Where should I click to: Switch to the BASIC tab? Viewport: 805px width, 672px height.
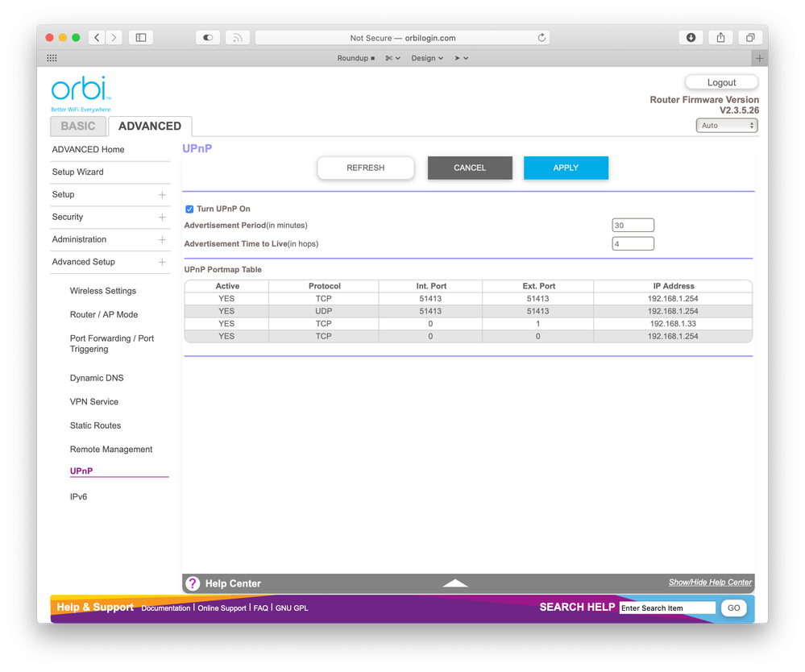[x=77, y=126]
